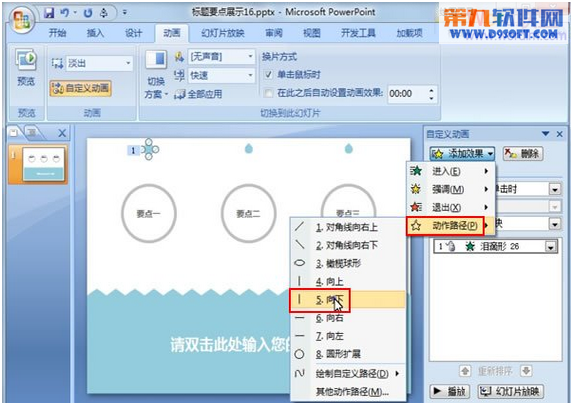Image resolution: width=571 pixels, height=407 pixels.
Task: Toggle the 单击鼠标时 checkbox
Action: (268, 75)
